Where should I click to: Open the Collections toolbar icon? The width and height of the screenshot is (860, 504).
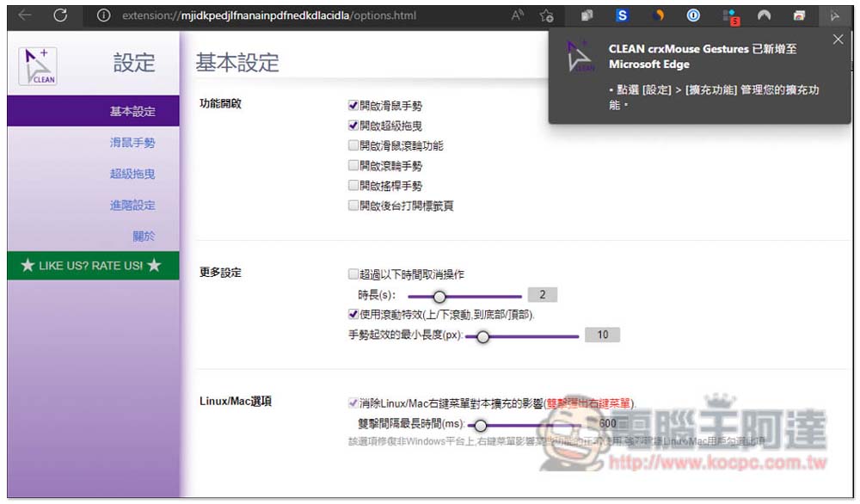tap(587, 15)
